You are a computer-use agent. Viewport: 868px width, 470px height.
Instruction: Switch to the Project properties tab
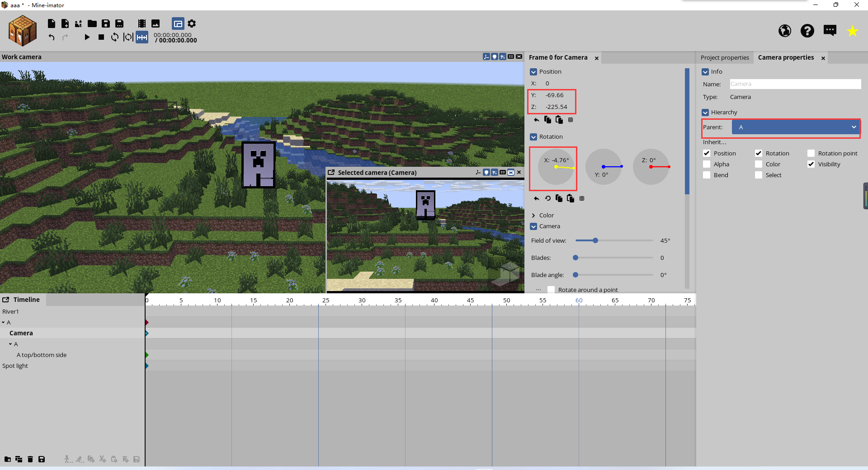(x=725, y=58)
